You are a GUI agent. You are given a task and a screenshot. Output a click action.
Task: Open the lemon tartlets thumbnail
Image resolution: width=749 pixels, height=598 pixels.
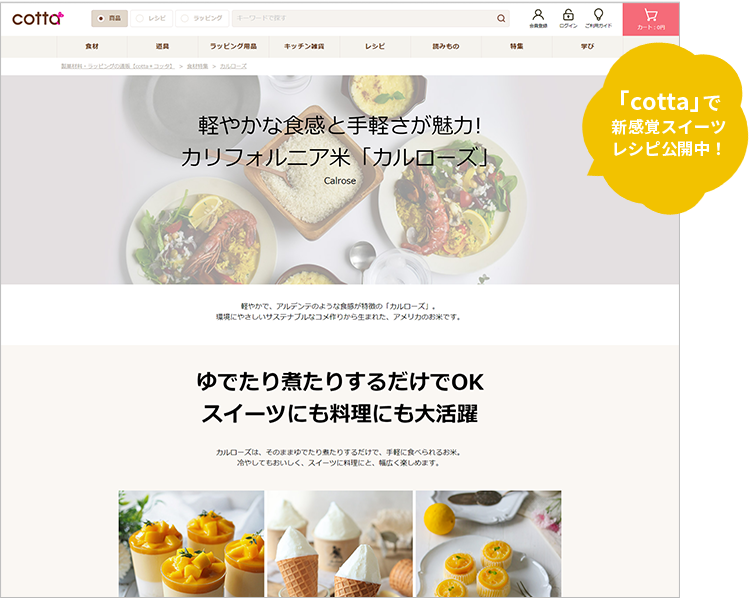click(488, 544)
